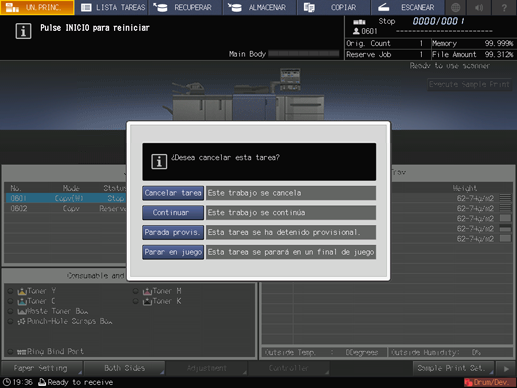
Task: Select job row 0602 in list
Action: pyautogui.click(x=66, y=209)
